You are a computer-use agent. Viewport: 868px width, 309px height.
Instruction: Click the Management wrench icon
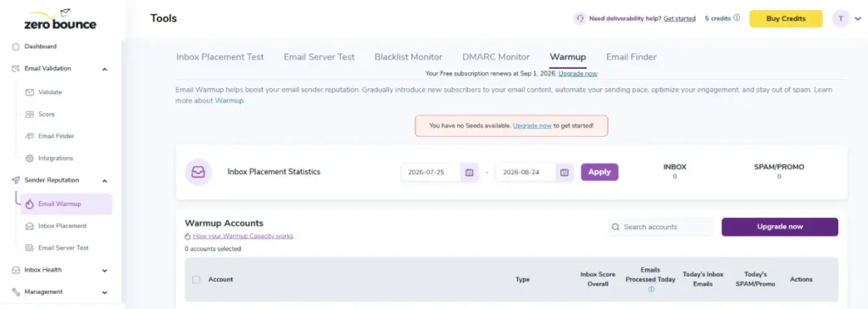[x=15, y=292]
